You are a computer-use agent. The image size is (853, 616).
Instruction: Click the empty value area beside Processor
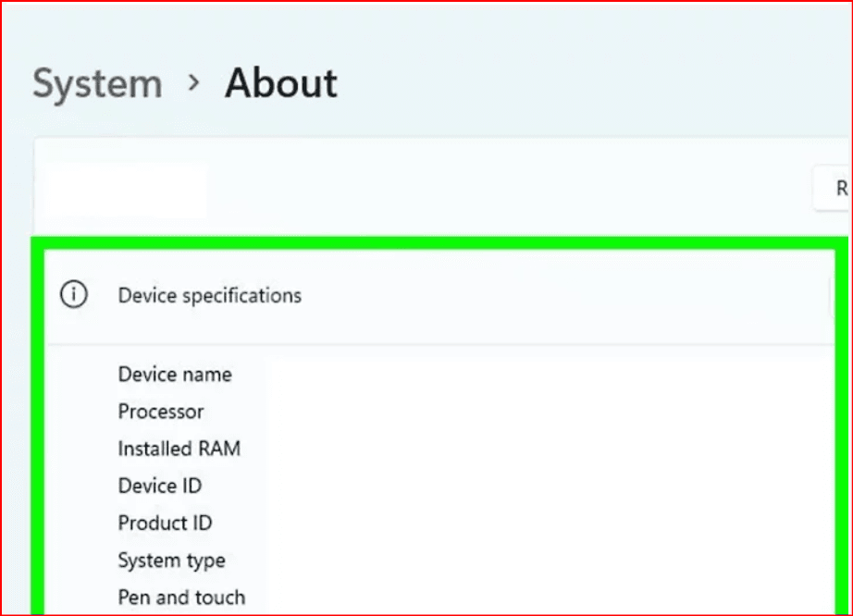pyautogui.click(x=518, y=412)
